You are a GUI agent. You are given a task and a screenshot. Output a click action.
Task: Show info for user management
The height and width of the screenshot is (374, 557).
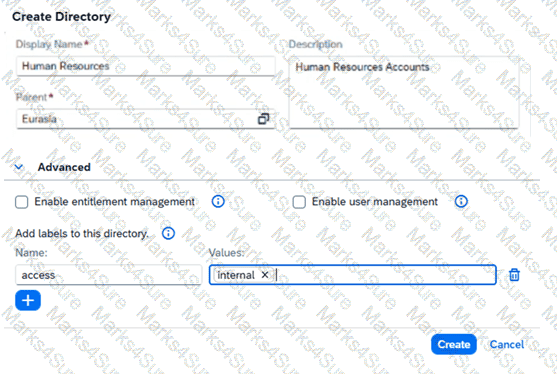[461, 201]
